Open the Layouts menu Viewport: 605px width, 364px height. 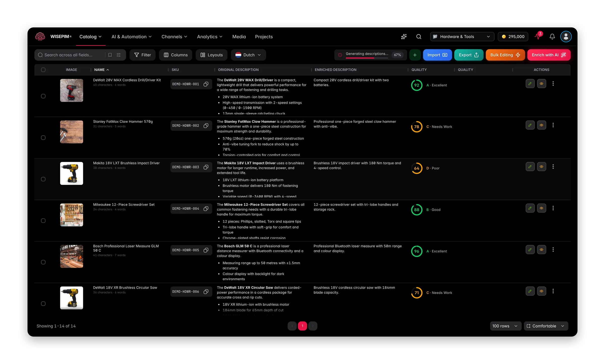pyautogui.click(x=211, y=55)
